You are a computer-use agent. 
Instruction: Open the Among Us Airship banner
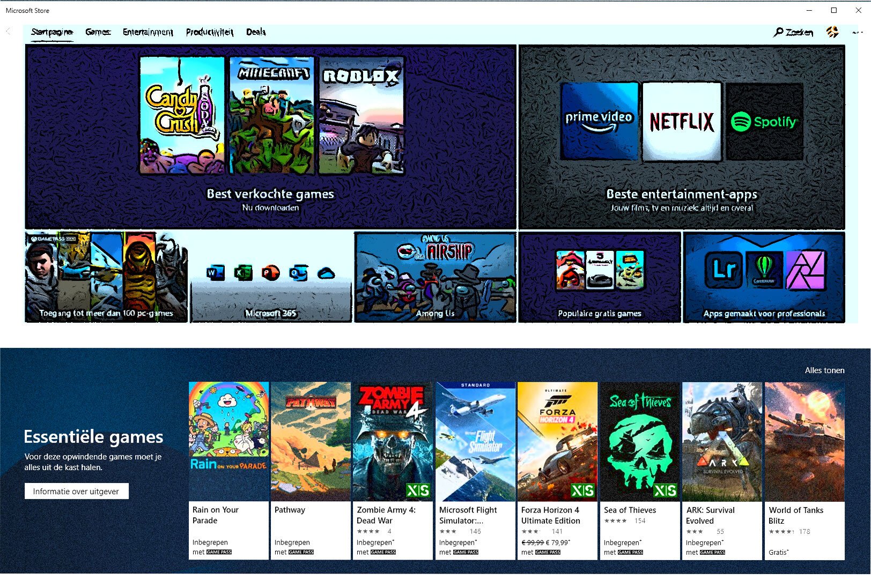point(435,277)
